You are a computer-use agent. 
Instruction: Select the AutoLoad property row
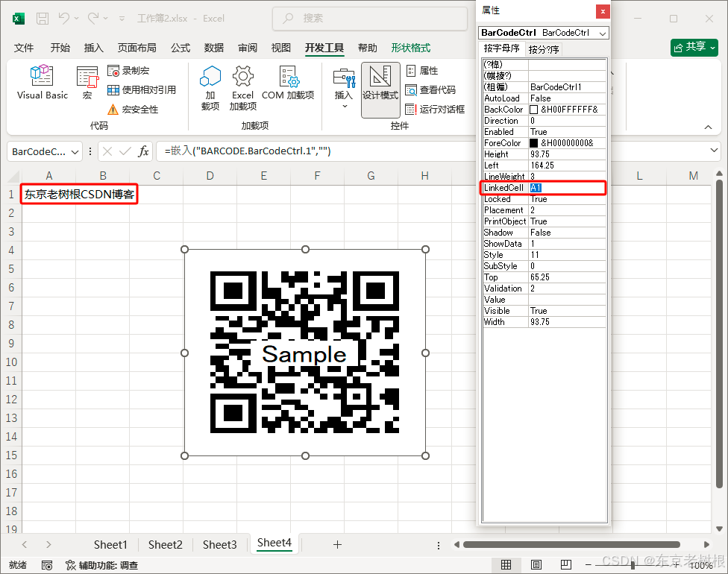click(545, 98)
